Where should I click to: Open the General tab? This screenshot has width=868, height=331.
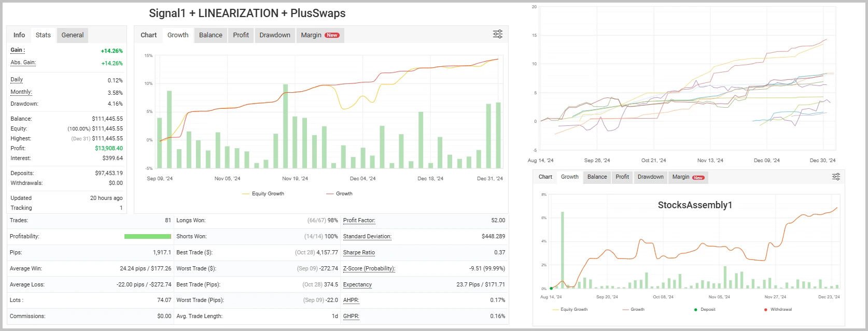pyautogui.click(x=72, y=35)
